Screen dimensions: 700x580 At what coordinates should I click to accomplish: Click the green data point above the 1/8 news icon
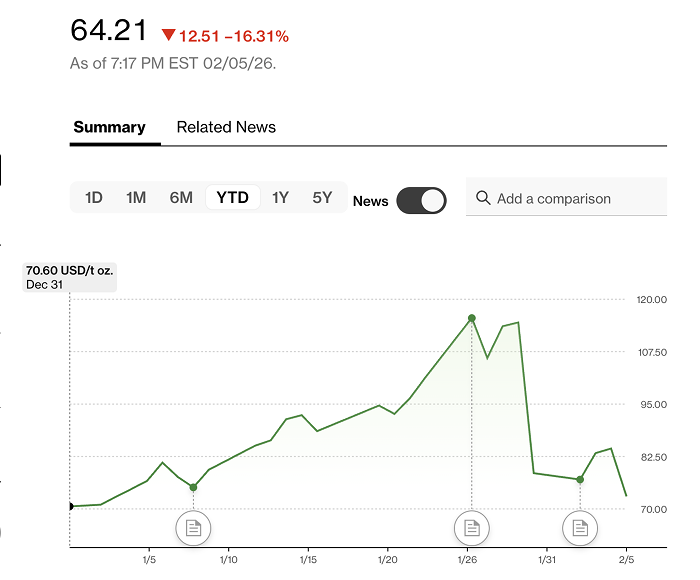pos(194,487)
